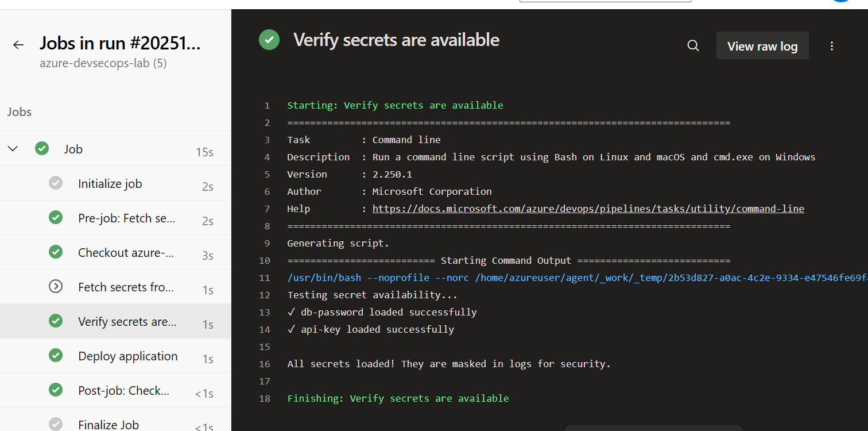
Task: Open the Deploy application step
Action: 127,356
